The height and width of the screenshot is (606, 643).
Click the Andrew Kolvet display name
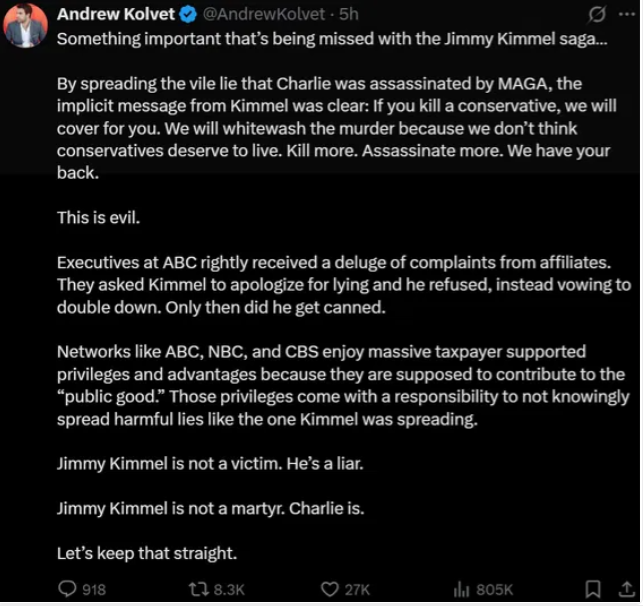[116, 14]
